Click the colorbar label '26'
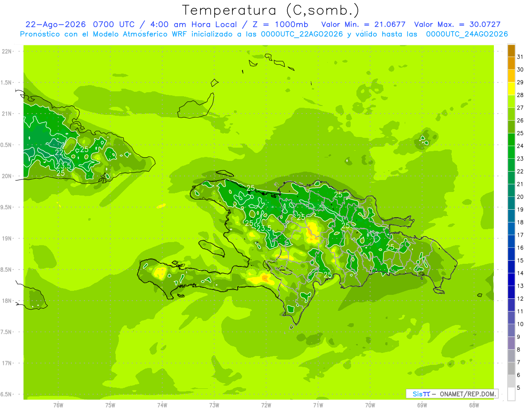This screenshot has height=411, width=532. 520,120
